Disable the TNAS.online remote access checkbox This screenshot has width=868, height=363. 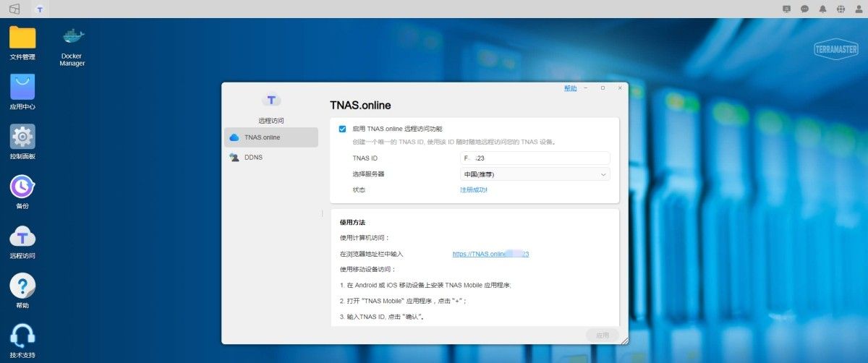click(343, 129)
